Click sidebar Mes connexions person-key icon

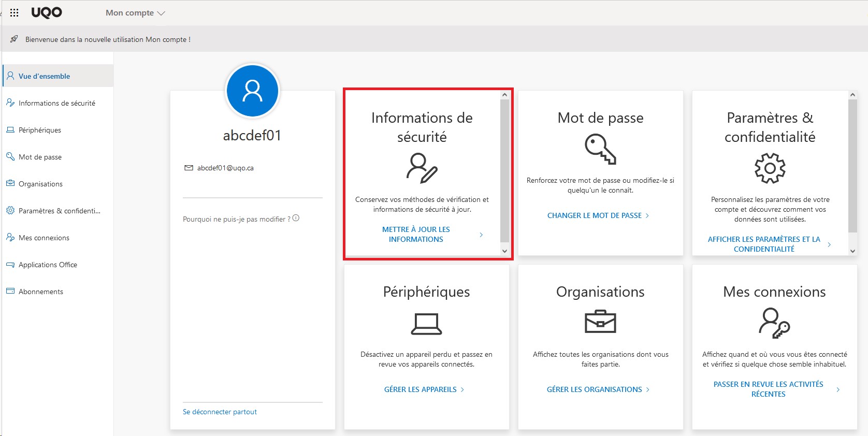pos(10,237)
